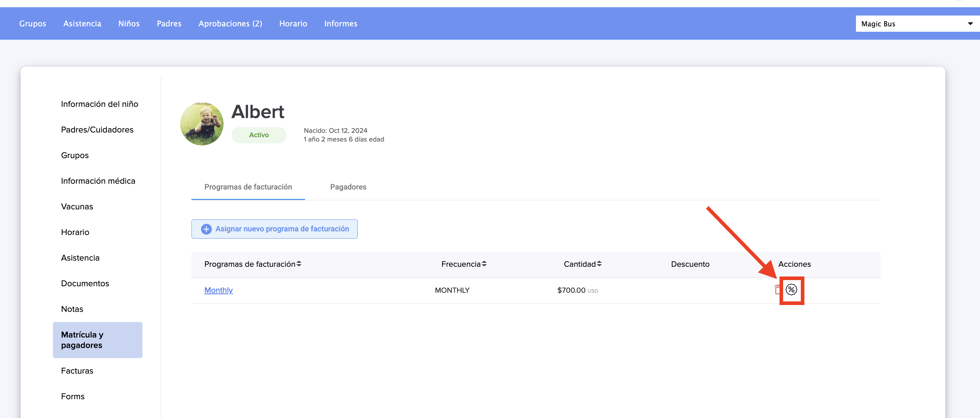Select Vacunas in the sidebar
The image size is (980, 418).
(77, 206)
